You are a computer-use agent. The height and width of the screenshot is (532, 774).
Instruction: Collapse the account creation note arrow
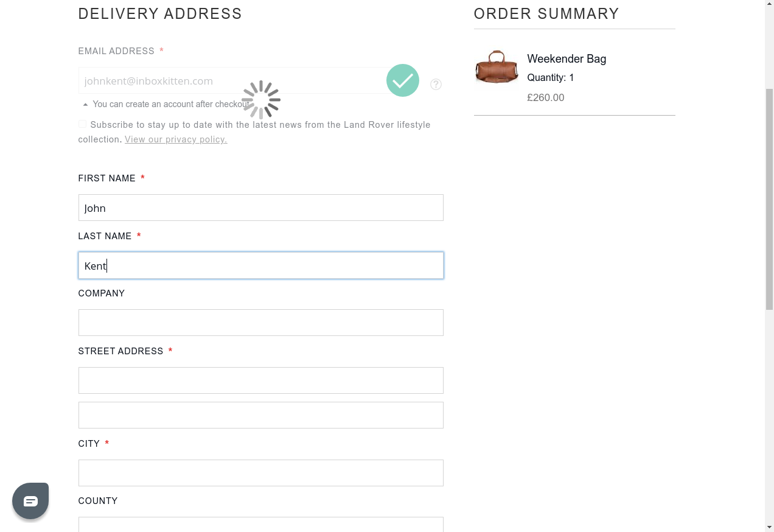tap(85, 105)
